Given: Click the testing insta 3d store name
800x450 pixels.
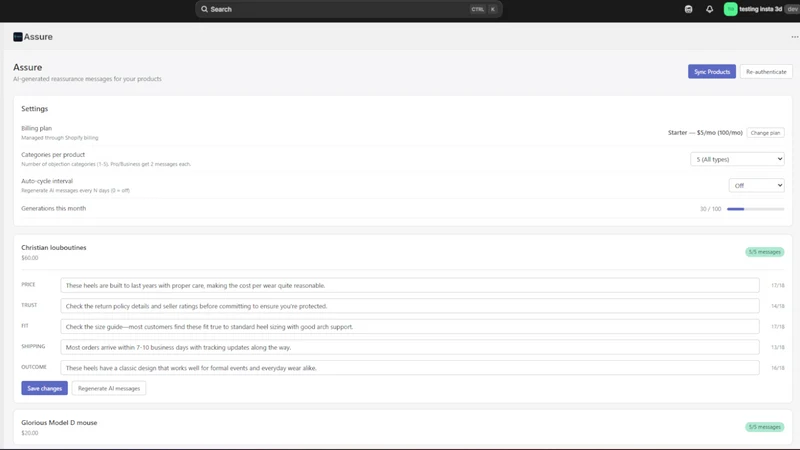Looking at the screenshot, I should pos(760,9).
